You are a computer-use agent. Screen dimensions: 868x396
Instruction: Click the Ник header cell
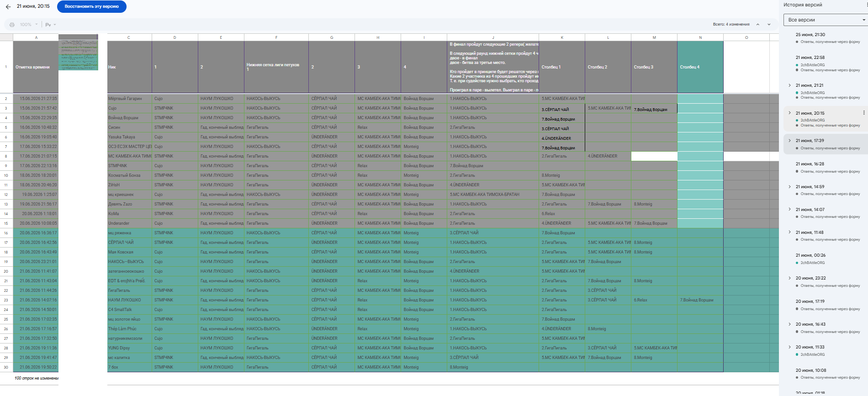click(129, 67)
